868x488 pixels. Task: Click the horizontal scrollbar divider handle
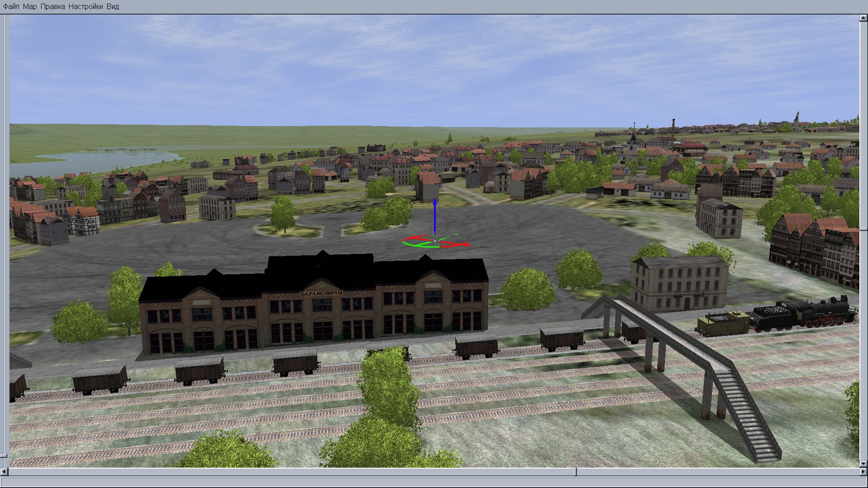pyautogui.click(x=576, y=472)
